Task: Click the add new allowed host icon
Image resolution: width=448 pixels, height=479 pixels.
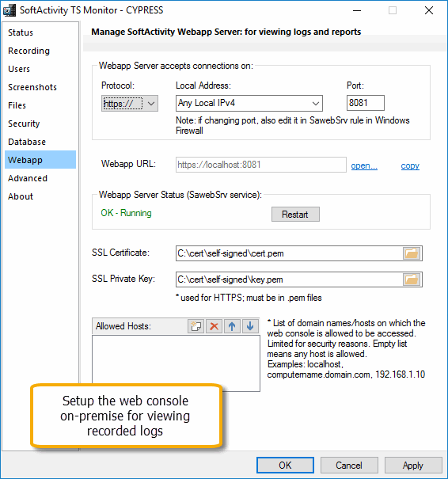Action: 196,326
